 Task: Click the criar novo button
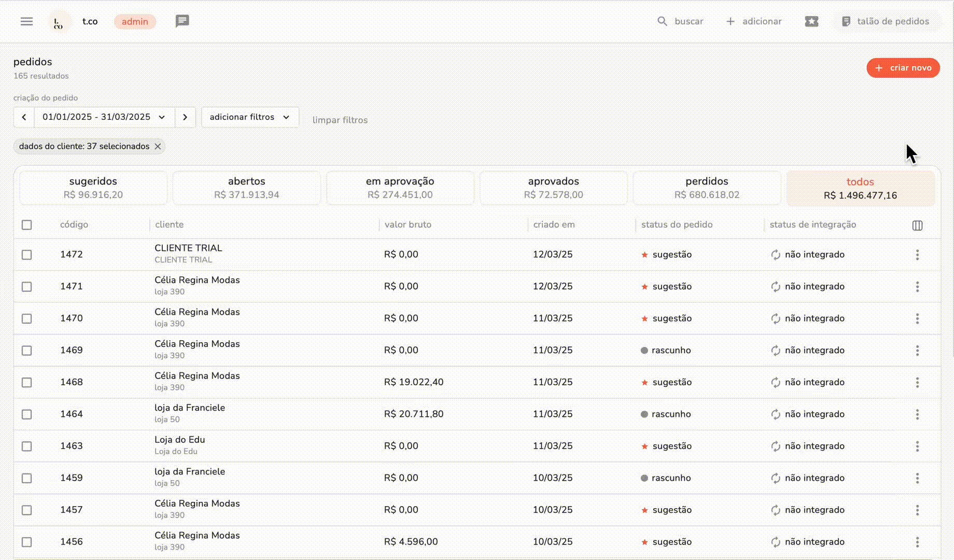coord(903,68)
